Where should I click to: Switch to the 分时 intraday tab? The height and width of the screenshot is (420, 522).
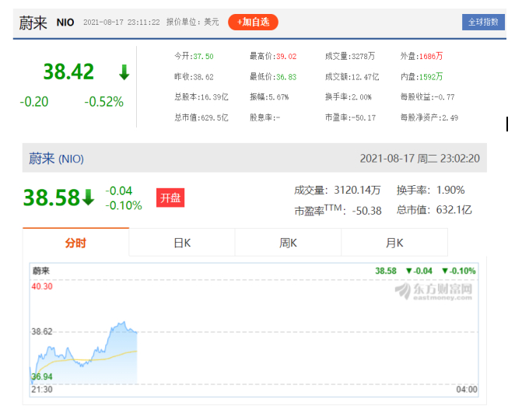[x=75, y=243]
